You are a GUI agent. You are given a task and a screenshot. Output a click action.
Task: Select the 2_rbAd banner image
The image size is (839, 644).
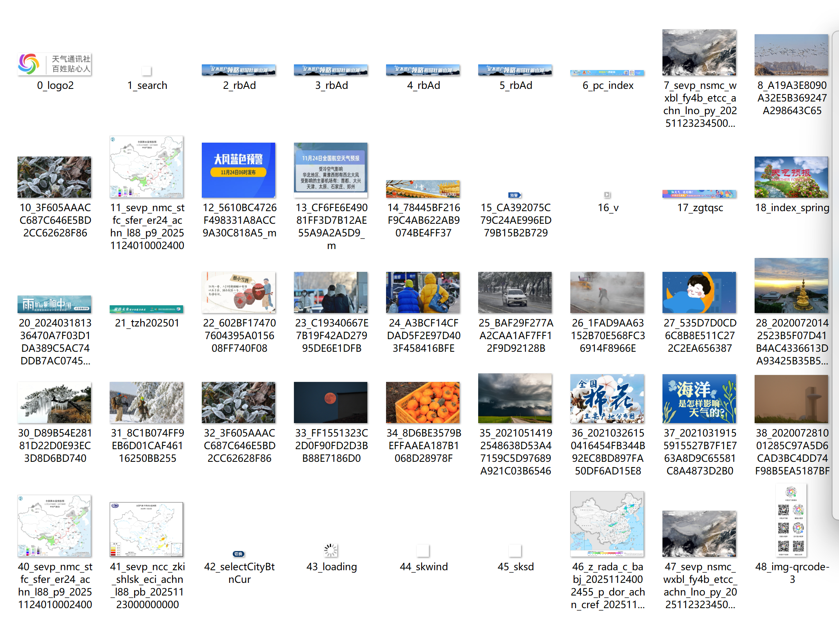(238, 70)
